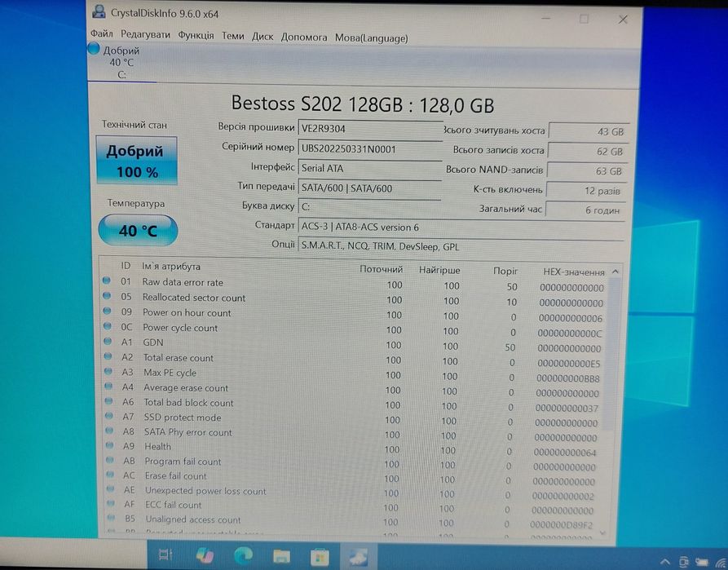Click the serial number field UBS202250331N0001
728x570 pixels.
369,149
